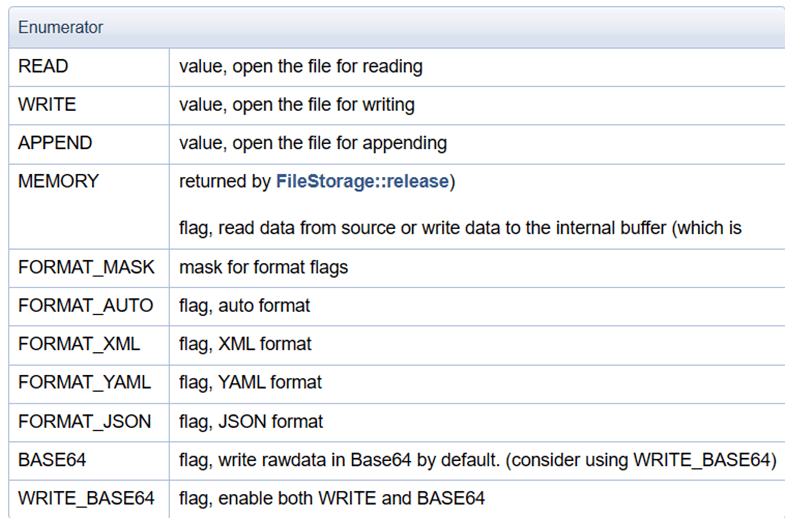Select the READ enumerator name
Image resolution: width=787 pixels, height=520 pixels.
point(43,67)
